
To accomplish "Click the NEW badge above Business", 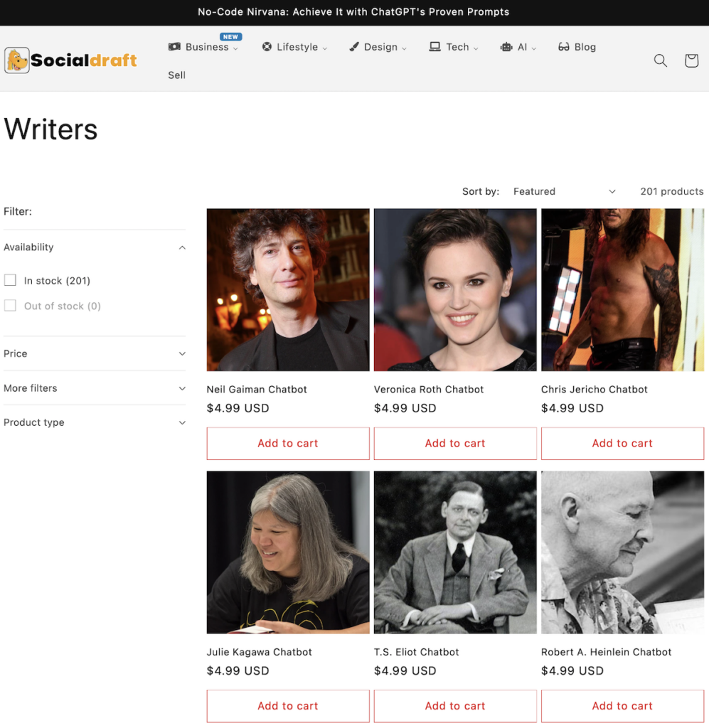I will 230,37.
